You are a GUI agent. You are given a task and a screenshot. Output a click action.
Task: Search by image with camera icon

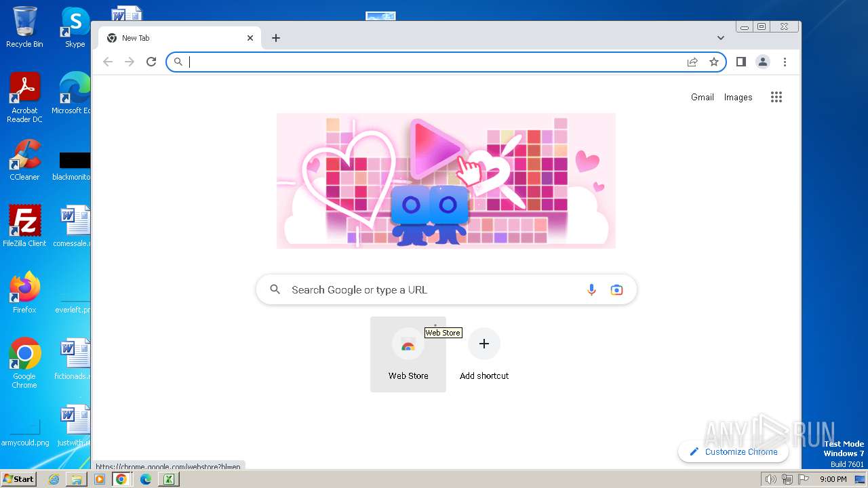[x=616, y=290]
